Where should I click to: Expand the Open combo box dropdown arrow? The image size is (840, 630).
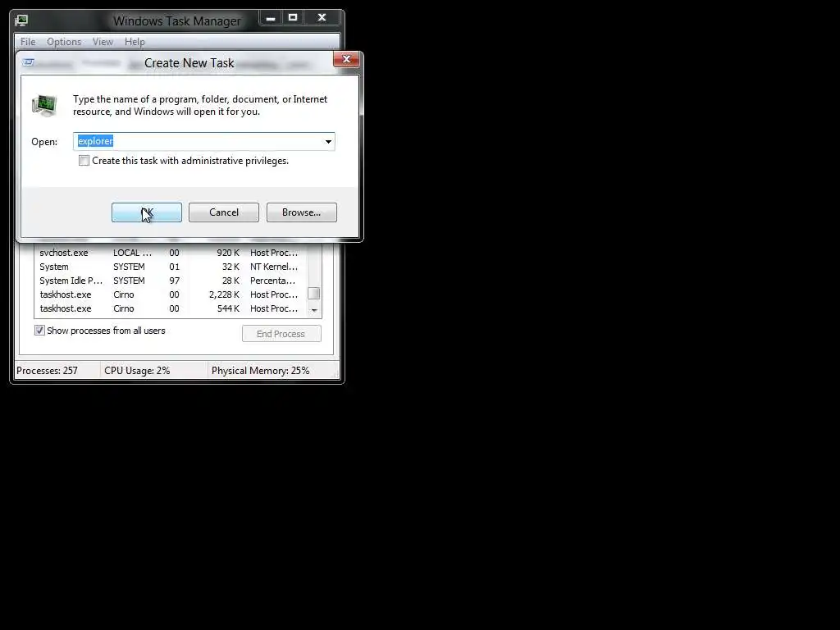click(x=328, y=141)
